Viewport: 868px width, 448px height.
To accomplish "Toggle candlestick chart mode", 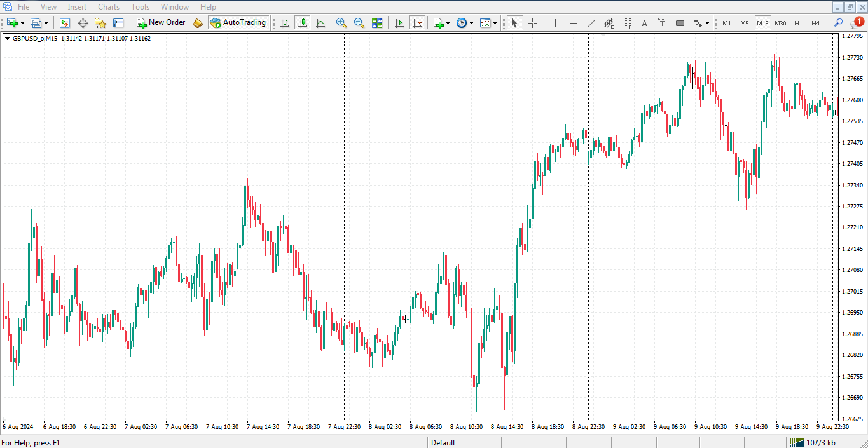I will [x=303, y=23].
